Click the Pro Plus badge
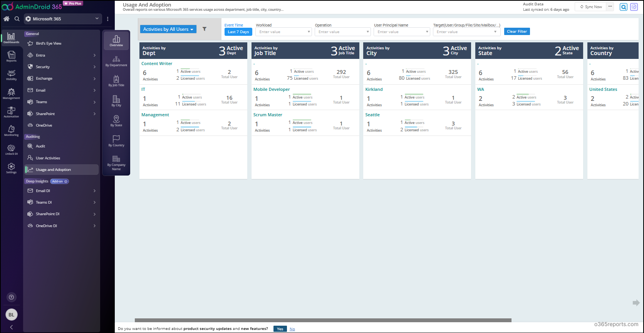The width and height of the screenshot is (644, 333). coord(73,3)
